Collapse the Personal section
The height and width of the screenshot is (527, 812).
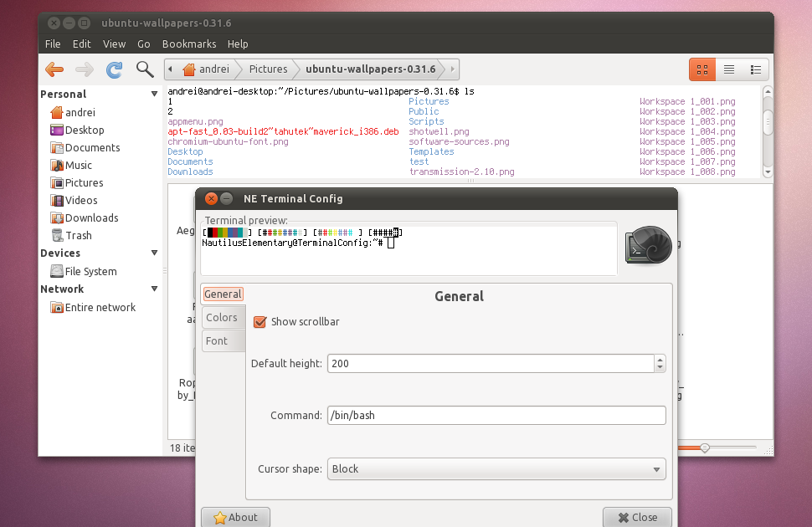(153, 94)
